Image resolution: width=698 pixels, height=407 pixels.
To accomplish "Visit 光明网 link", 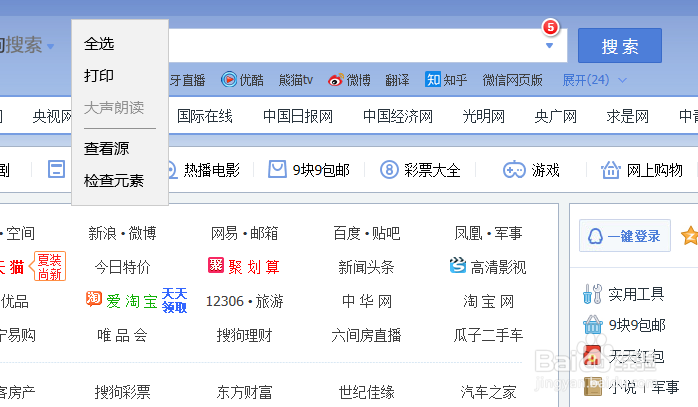I will tap(483, 117).
